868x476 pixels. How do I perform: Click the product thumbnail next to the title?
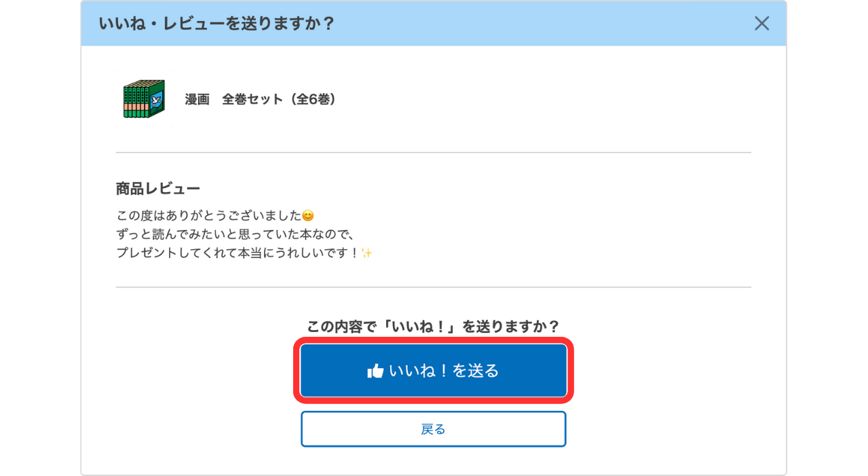(145, 100)
